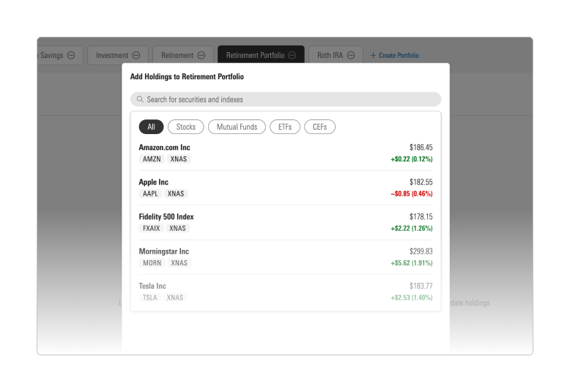Select Amazon.com Inc from the results
The height and width of the screenshot is (392, 570).
[x=285, y=152]
